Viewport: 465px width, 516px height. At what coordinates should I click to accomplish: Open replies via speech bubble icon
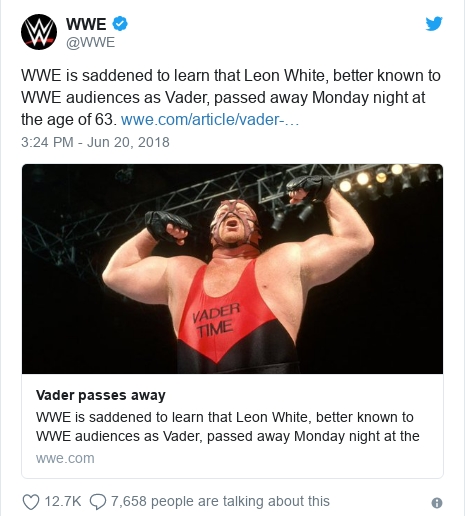tap(98, 502)
